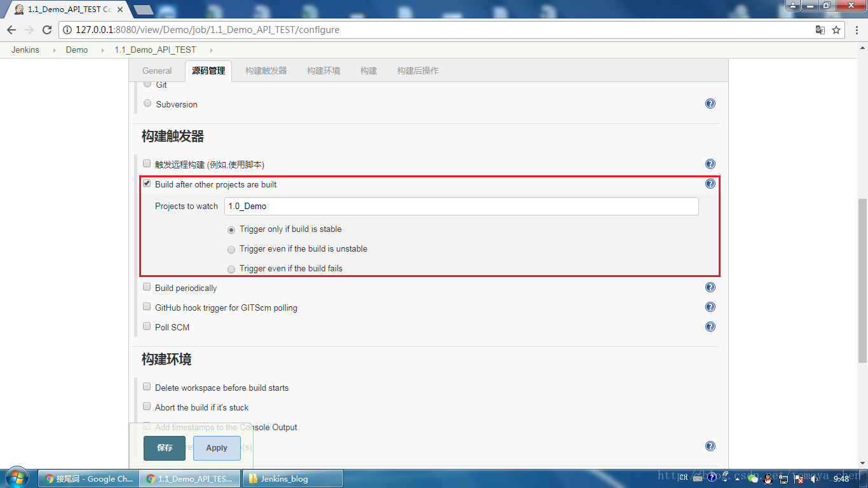Click the on-screen keyboard tray icon
The height and width of the screenshot is (488, 868).
pos(698,478)
